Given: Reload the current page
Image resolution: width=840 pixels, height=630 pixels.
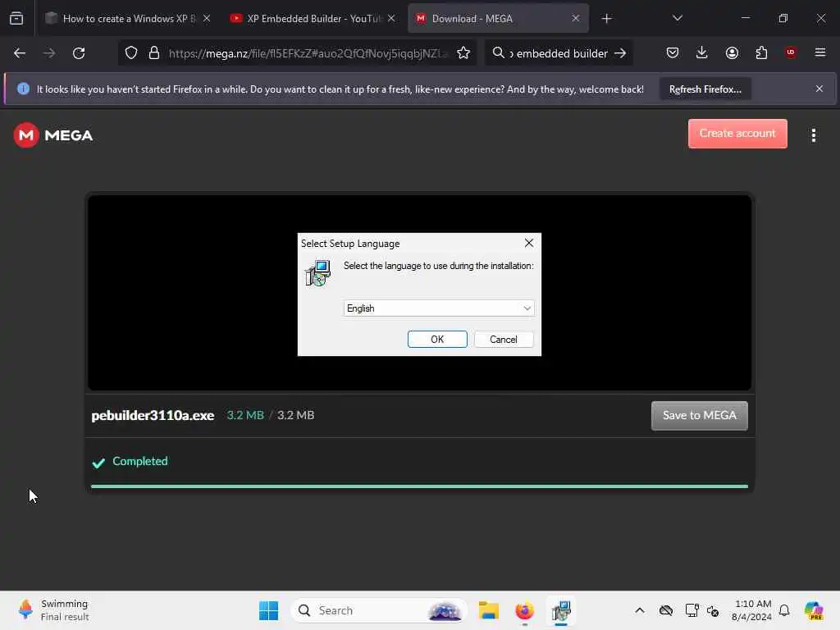Looking at the screenshot, I should tap(79, 53).
